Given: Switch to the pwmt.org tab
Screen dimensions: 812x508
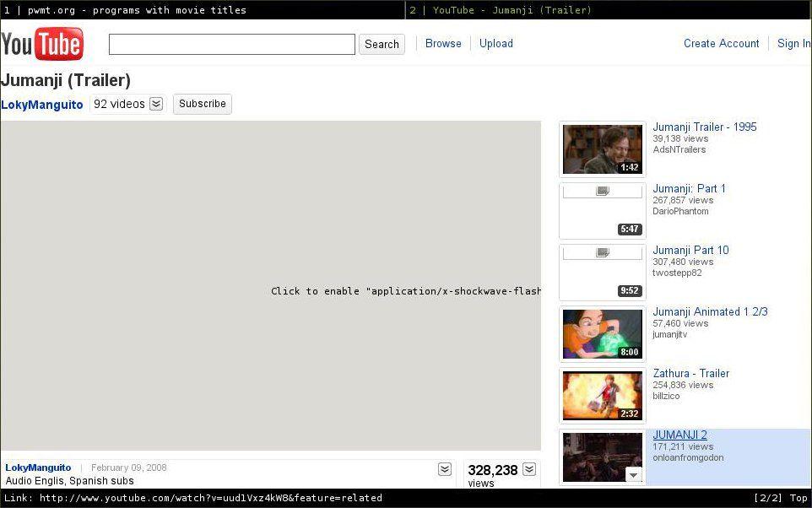Looking at the screenshot, I should pos(203,10).
